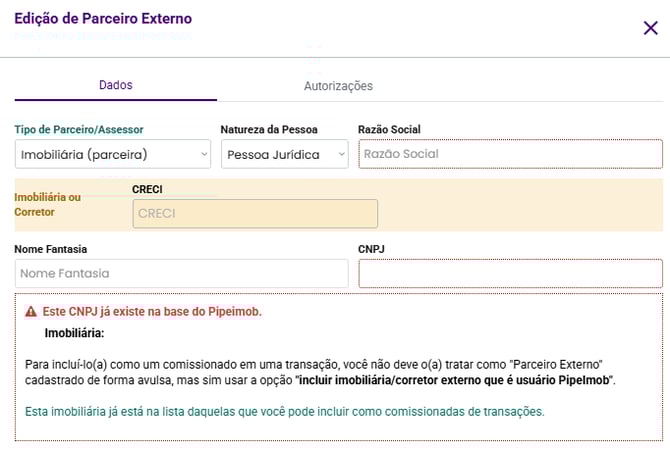Expand the Tipo de Parceiro/Assessor dropdown
This screenshot has height=450, width=670.
114,154
